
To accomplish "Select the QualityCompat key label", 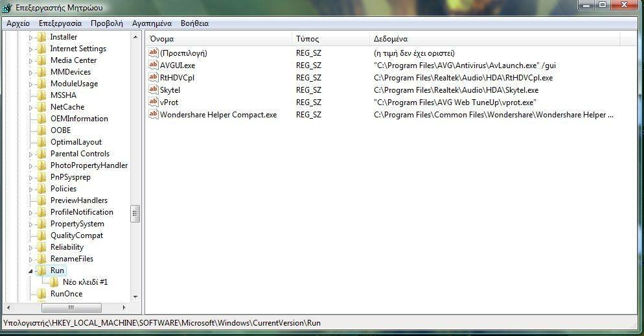I will (x=77, y=235).
